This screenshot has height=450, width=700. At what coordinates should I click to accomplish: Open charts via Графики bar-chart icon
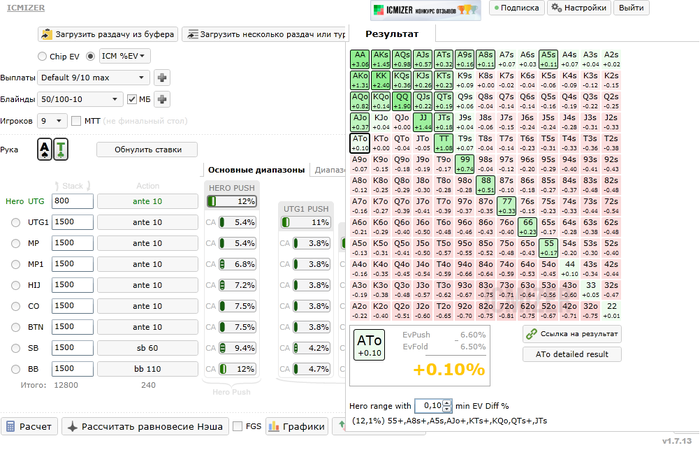point(274,427)
